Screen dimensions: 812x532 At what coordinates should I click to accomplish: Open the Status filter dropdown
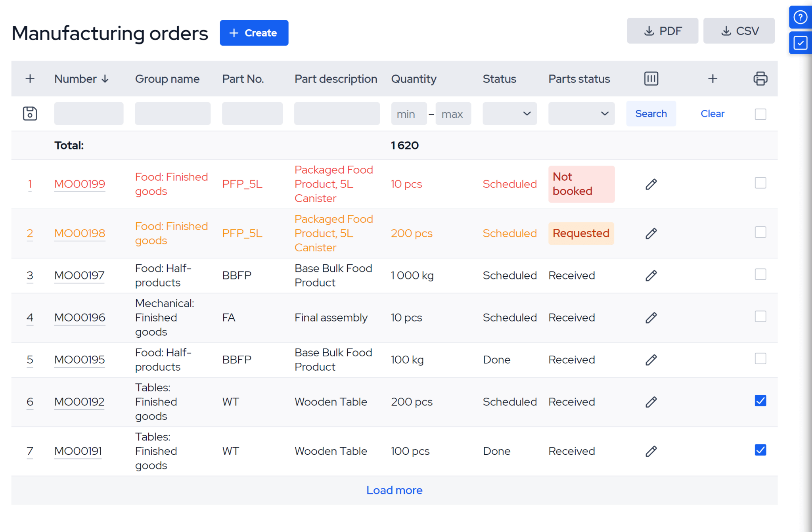point(509,113)
